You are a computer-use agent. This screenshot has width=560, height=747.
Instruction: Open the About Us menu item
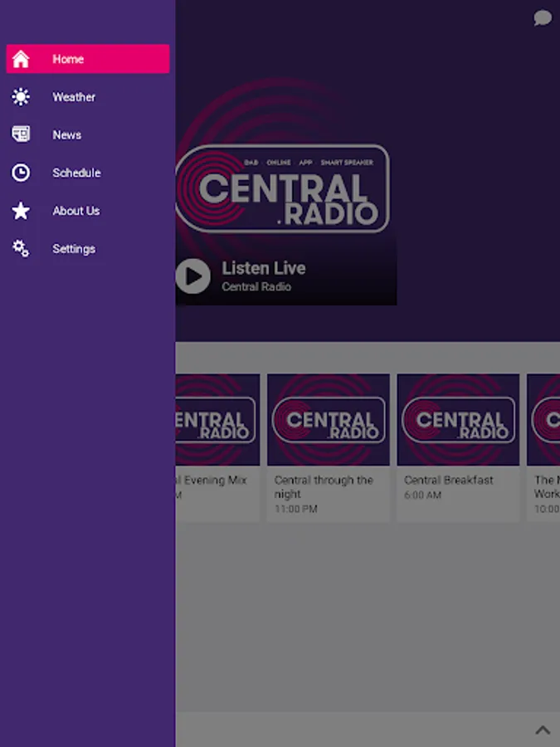point(88,211)
